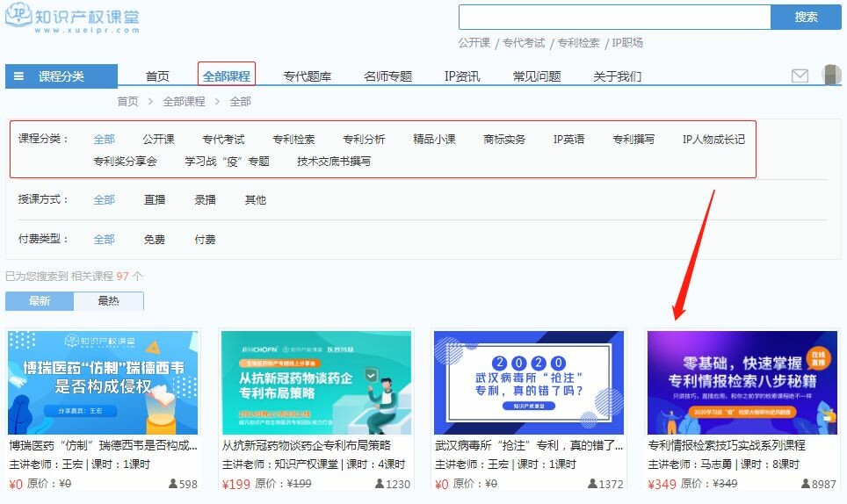
Task: Open the 常见问题 nav tab
Action: pos(536,76)
